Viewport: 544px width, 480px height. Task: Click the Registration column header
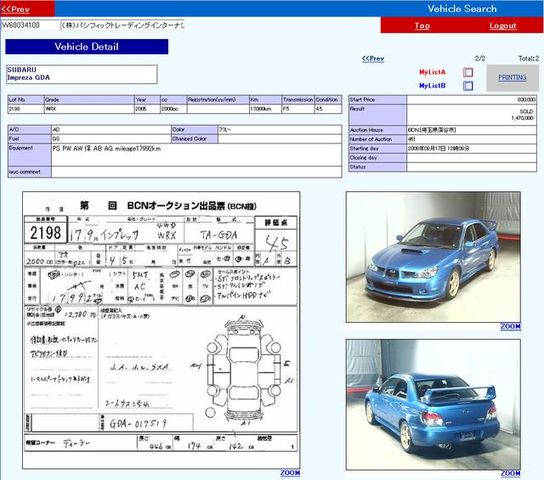tap(218, 100)
